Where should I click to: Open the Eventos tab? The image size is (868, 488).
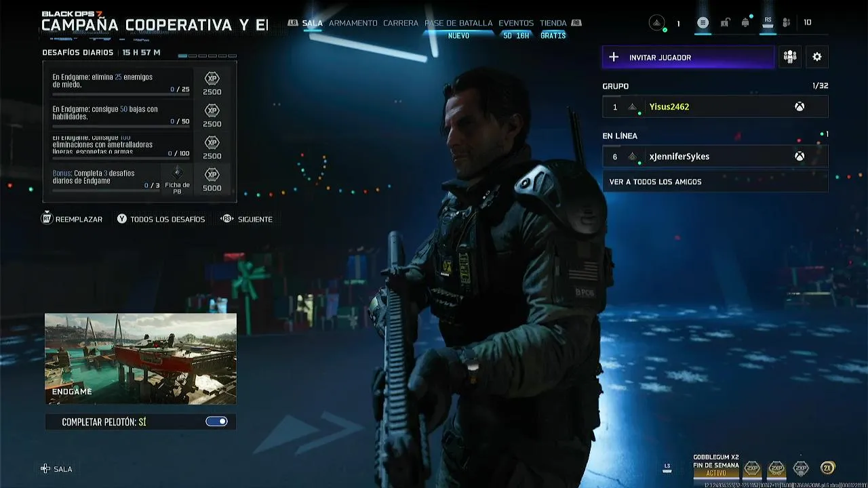pyautogui.click(x=516, y=23)
